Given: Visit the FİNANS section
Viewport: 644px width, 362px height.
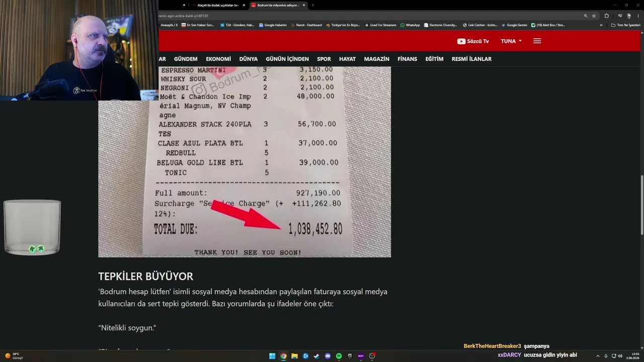Looking at the screenshot, I should click(408, 59).
